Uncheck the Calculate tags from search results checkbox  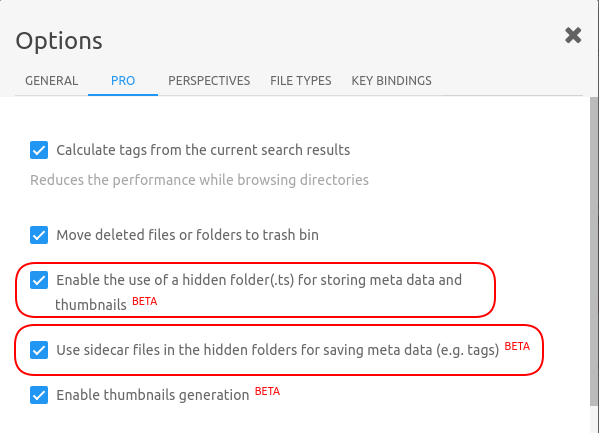(x=39, y=150)
